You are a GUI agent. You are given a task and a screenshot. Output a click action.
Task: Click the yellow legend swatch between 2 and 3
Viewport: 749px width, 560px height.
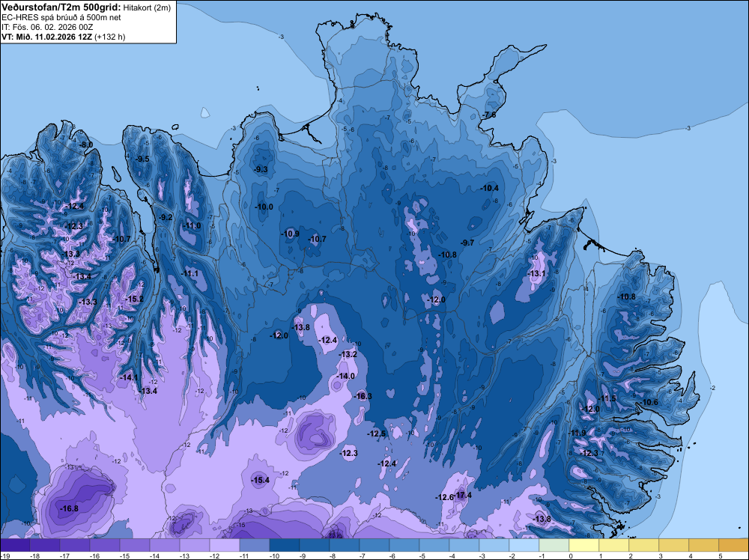(x=644, y=545)
